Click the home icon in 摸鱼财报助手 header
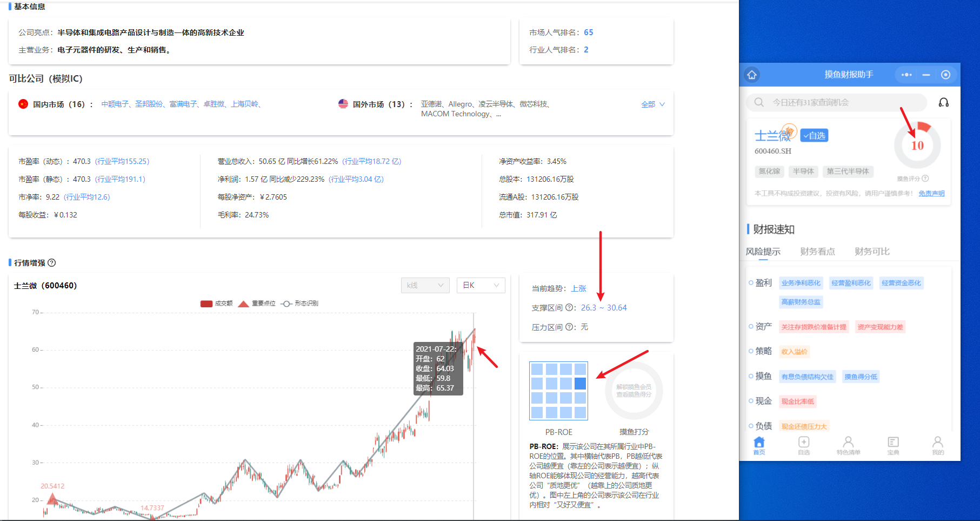Viewport: 980px width, 521px height. (x=752, y=75)
